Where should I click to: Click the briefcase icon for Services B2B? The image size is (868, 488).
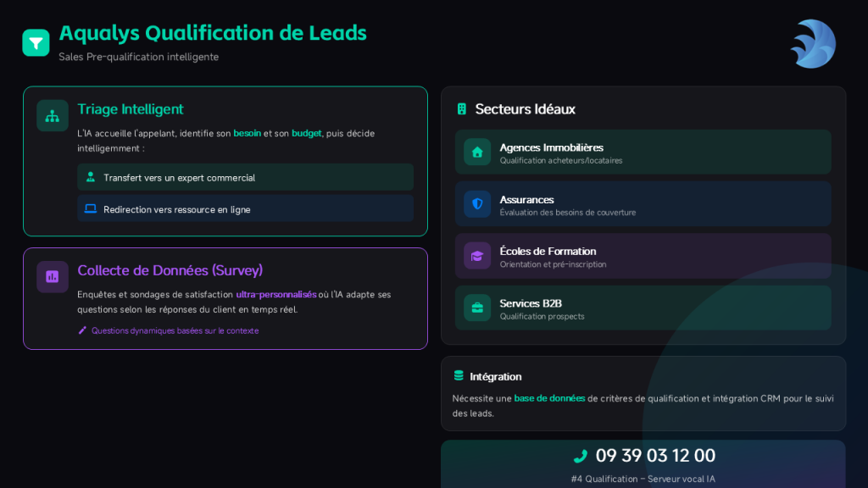click(x=477, y=308)
